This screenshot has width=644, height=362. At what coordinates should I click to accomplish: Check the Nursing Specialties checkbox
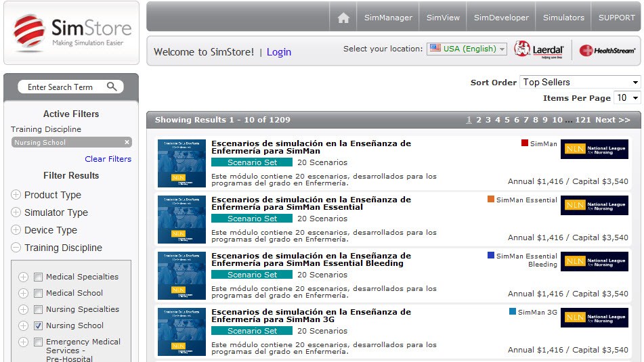(38, 309)
